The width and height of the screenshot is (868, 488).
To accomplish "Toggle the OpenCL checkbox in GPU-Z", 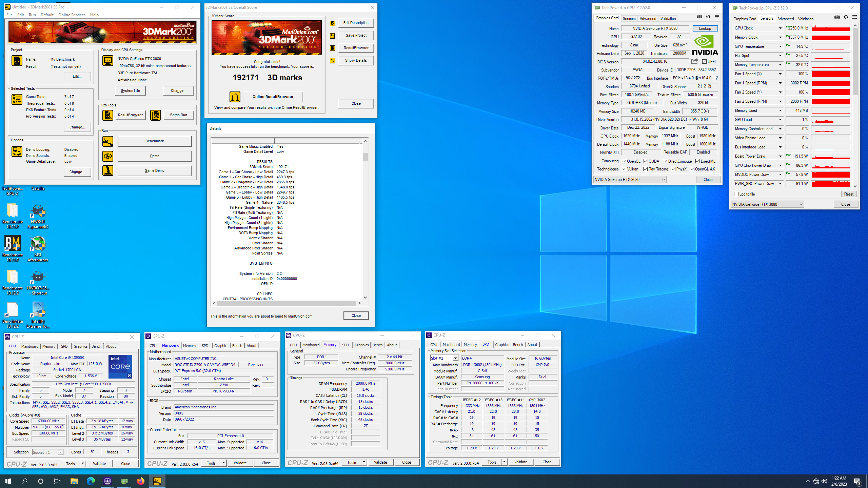I will pyautogui.click(x=624, y=161).
